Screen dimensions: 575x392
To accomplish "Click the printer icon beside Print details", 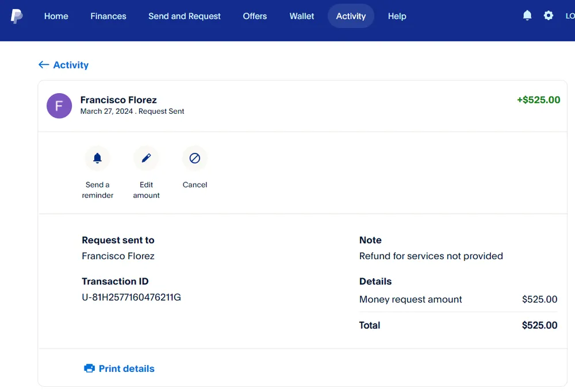I will tap(89, 368).
